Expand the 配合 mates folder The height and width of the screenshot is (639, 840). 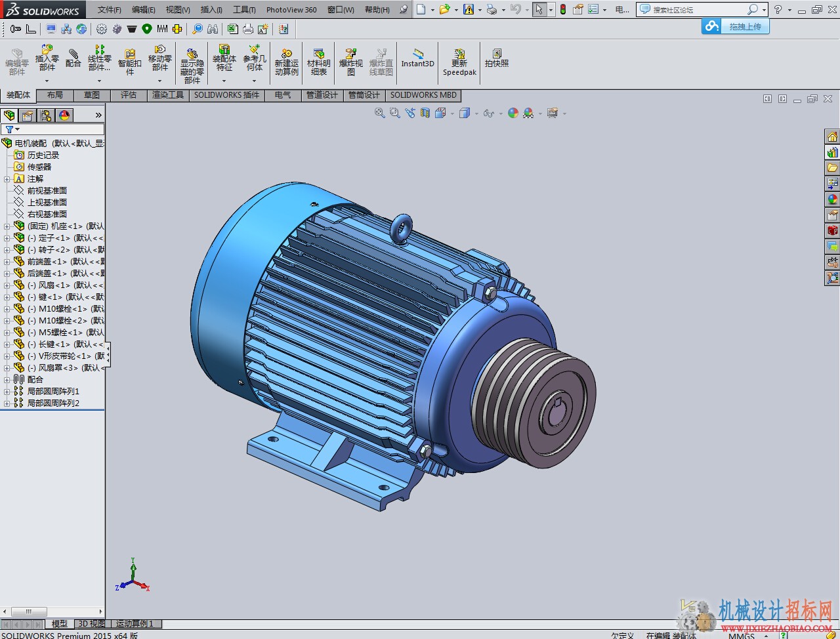(x=7, y=380)
